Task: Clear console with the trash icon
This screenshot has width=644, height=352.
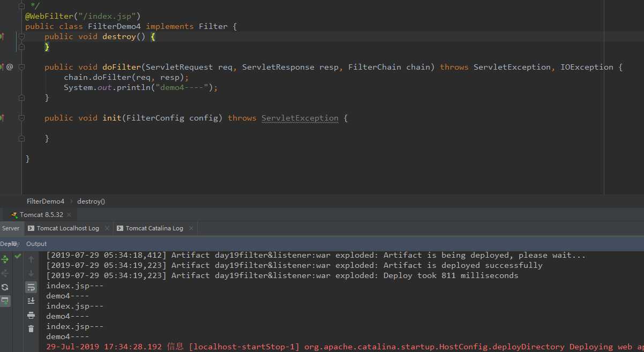Action: 31,329
